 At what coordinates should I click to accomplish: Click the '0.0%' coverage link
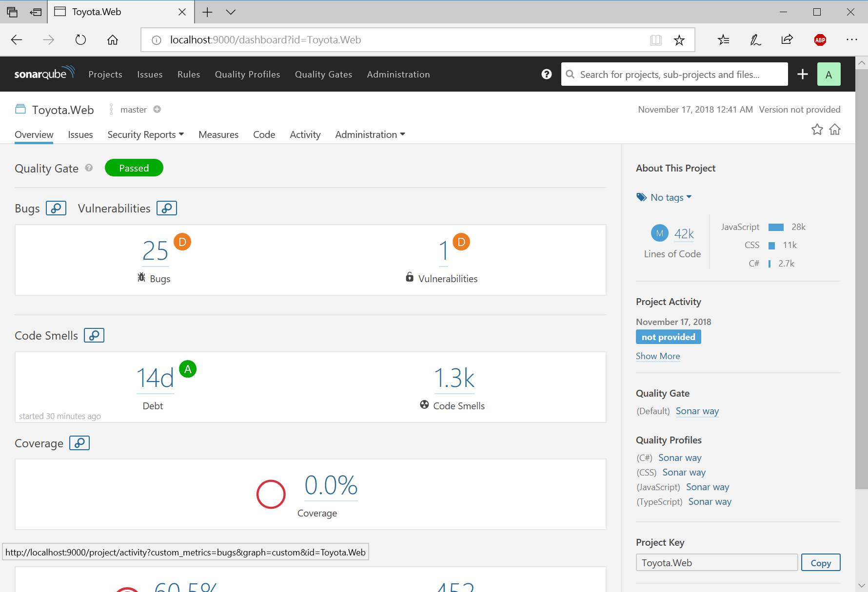331,486
